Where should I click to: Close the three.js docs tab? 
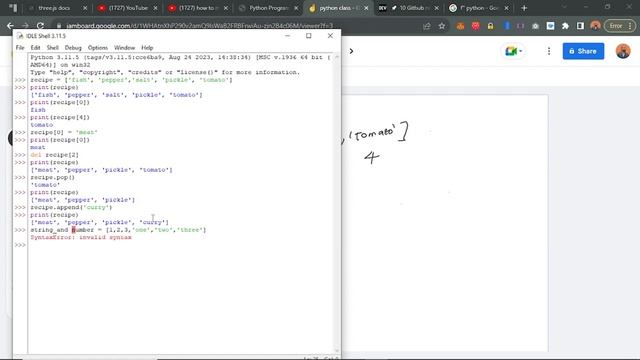85,8
